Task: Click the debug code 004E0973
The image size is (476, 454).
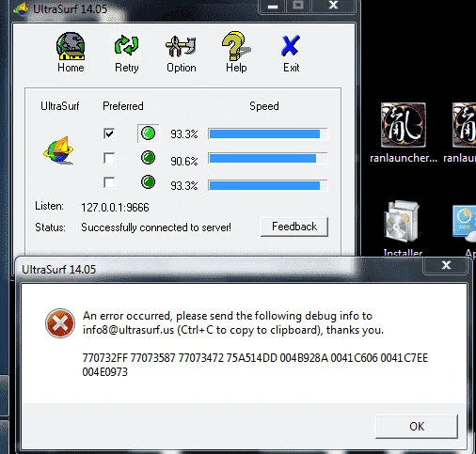Action: click(x=105, y=372)
